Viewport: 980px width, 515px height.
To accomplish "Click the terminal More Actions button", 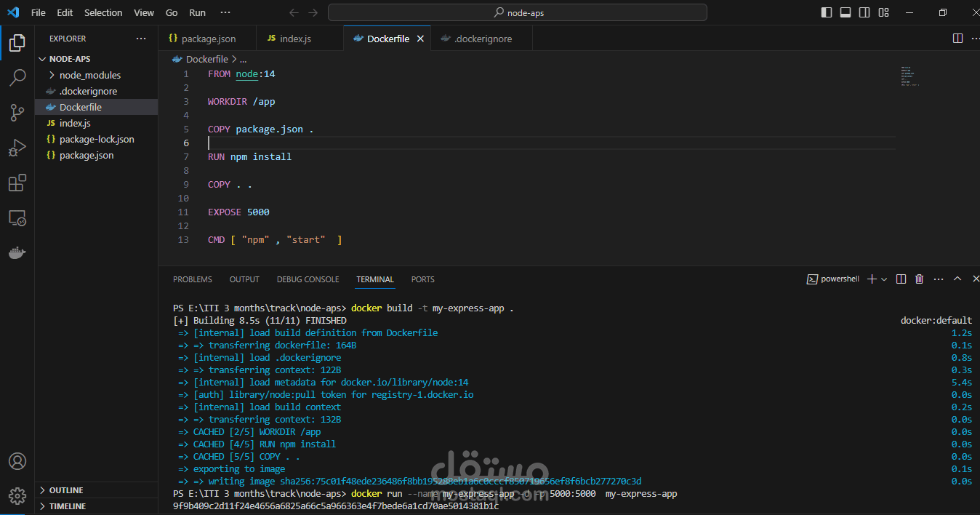I will pyautogui.click(x=938, y=279).
